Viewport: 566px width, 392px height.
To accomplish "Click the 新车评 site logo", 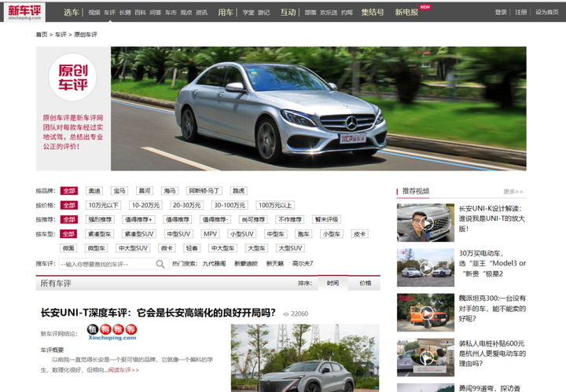I will 24,12.
